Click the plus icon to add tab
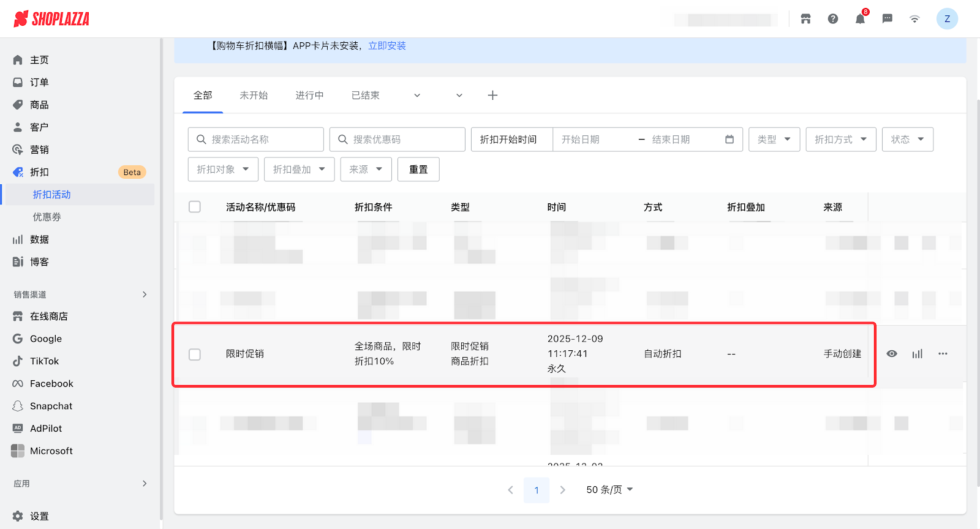Image resolution: width=980 pixels, height=529 pixels. click(x=492, y=96)
